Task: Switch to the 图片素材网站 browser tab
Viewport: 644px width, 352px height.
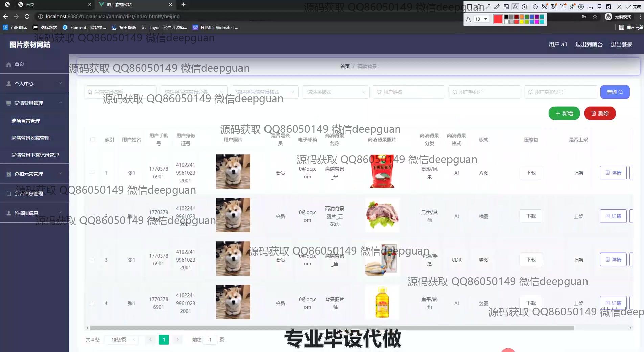Action: click(135, 4)
